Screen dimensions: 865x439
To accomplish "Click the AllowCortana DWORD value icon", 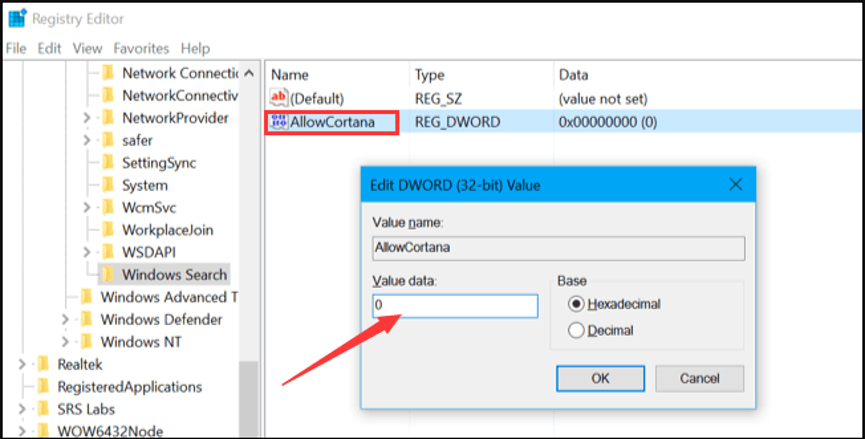I will (x=279, y=122).
